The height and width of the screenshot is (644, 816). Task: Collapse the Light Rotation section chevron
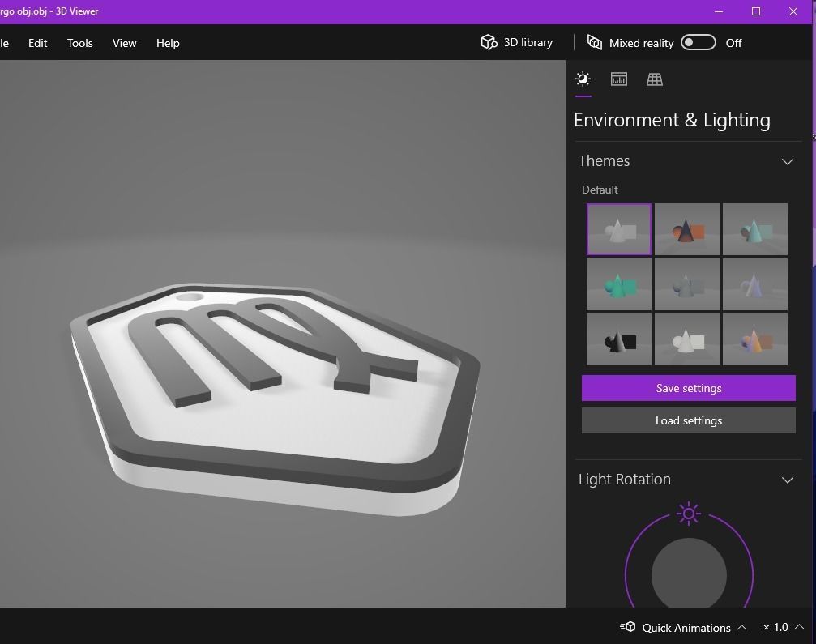pos(788,480)
